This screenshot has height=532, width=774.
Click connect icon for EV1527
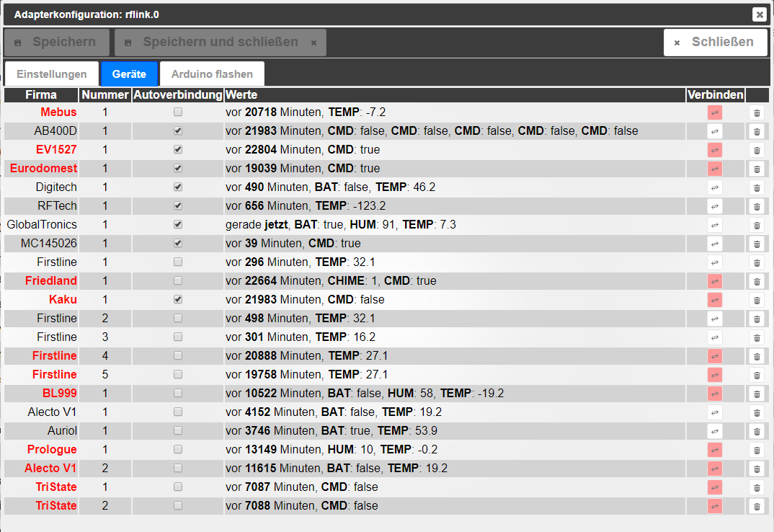715,150
